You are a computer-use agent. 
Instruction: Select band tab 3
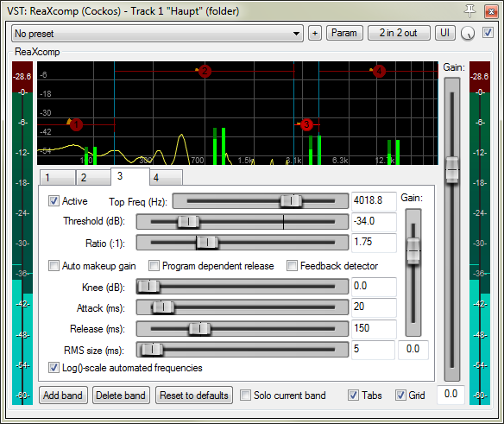pyautogui.click(x=130, y=176)
